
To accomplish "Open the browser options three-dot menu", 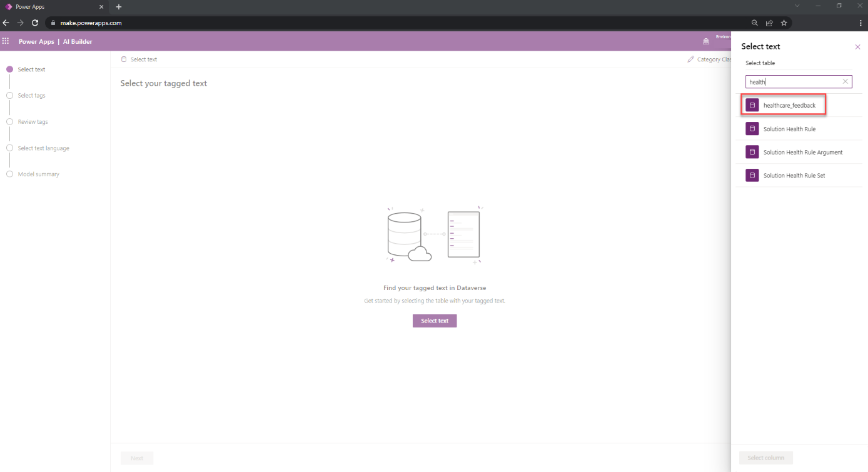I will pos(860,22).
